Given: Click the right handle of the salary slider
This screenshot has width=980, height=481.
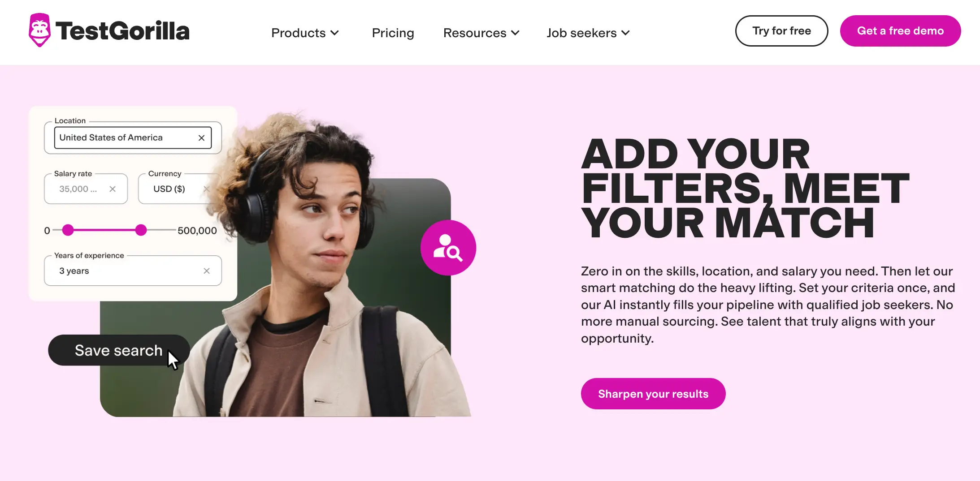Looking at the screenshot, I should pyautogui.click(x=141, y=230).
